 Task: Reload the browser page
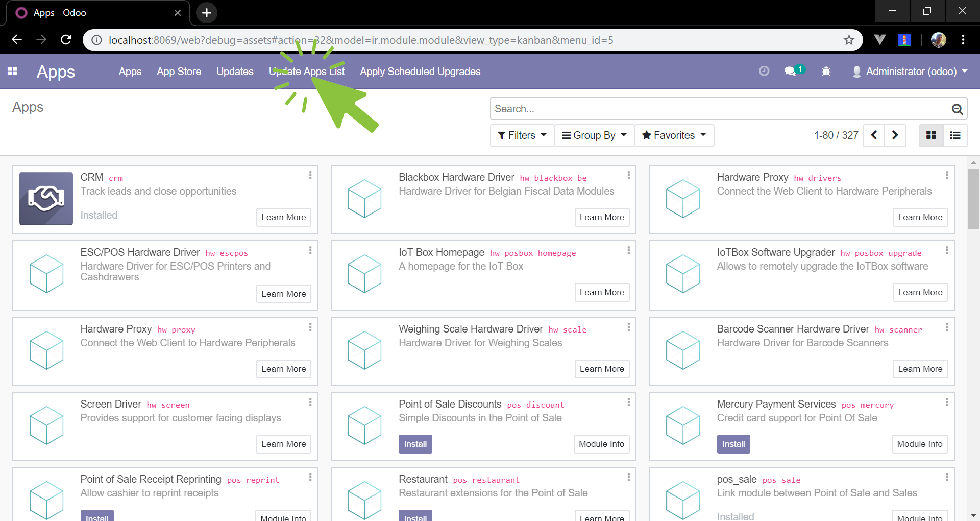[x=66, y=40]
